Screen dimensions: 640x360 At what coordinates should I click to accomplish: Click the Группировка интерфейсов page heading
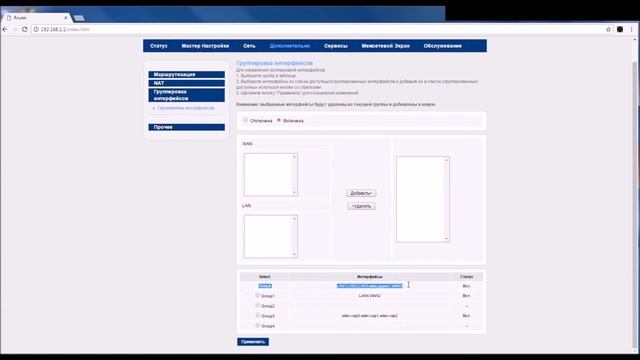coord(274,63)
